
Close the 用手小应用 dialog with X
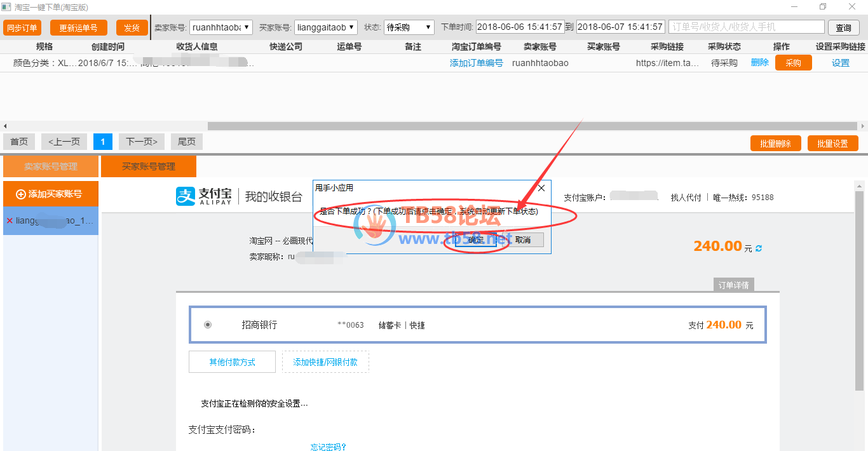point(541,188)
